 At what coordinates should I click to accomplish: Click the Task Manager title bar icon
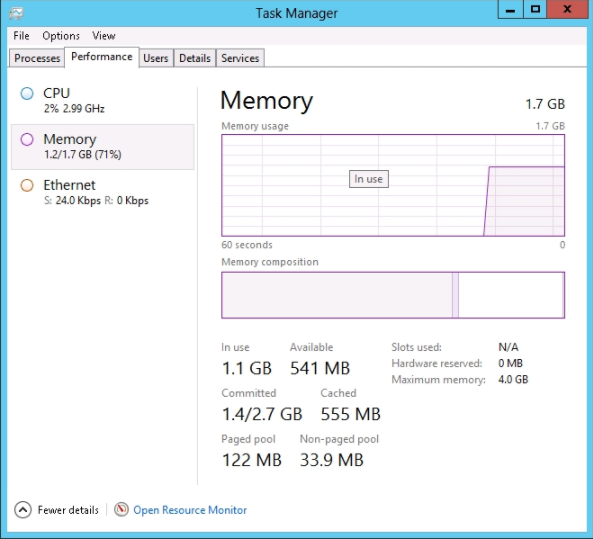(x=16, y=13)
